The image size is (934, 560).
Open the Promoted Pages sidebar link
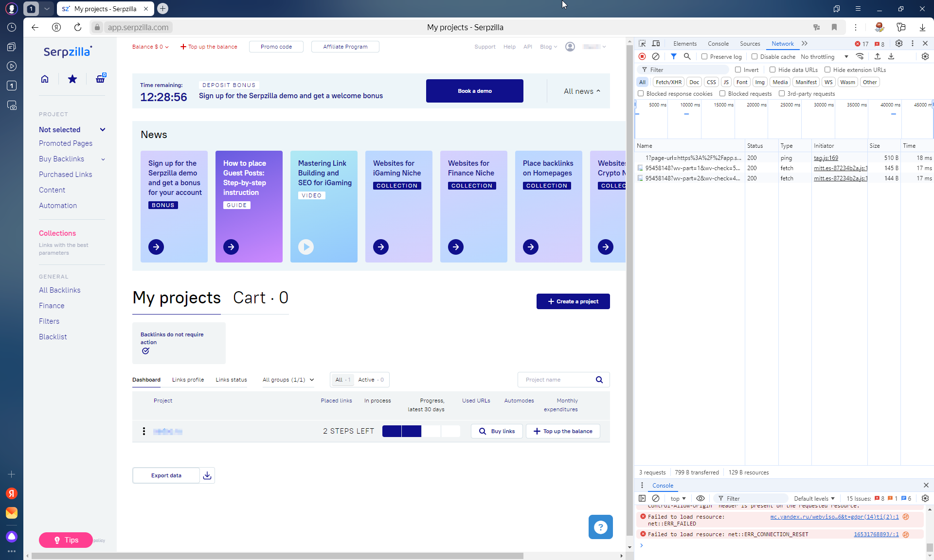coord(66,143)
